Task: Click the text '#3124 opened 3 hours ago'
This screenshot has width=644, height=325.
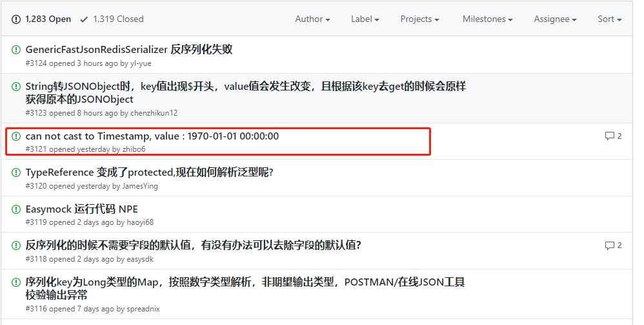Action: 72,63
